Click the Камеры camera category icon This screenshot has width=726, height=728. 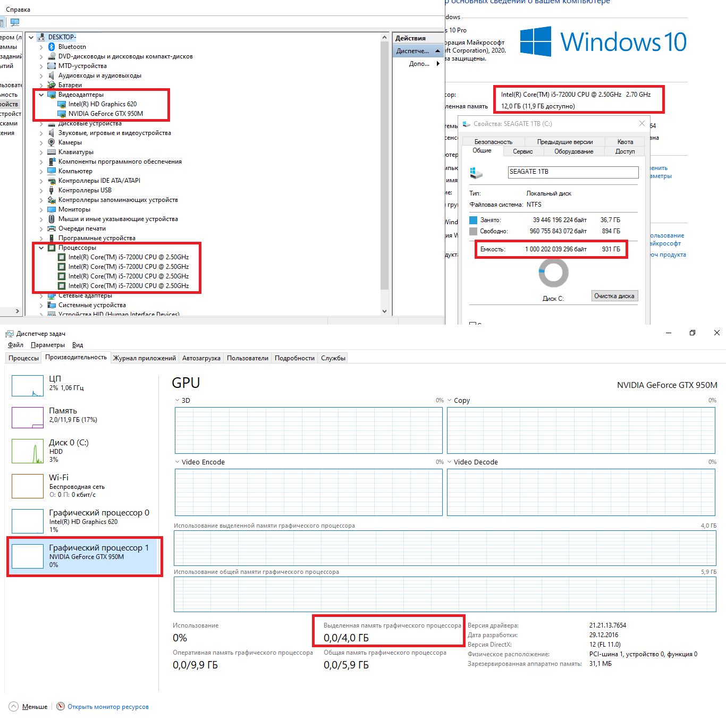coord(52,142)
